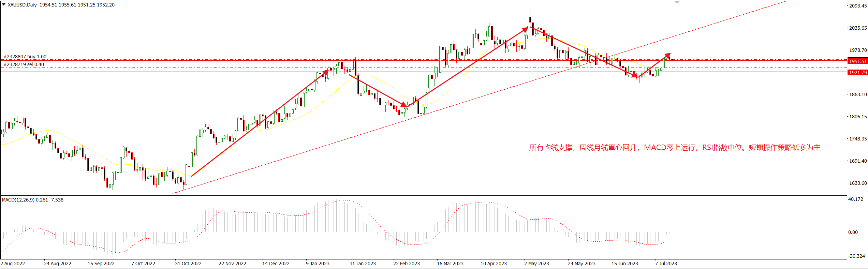Click the 16 Mar 2023 date label
Screen dimensions: 868x269
pos(450,264)
